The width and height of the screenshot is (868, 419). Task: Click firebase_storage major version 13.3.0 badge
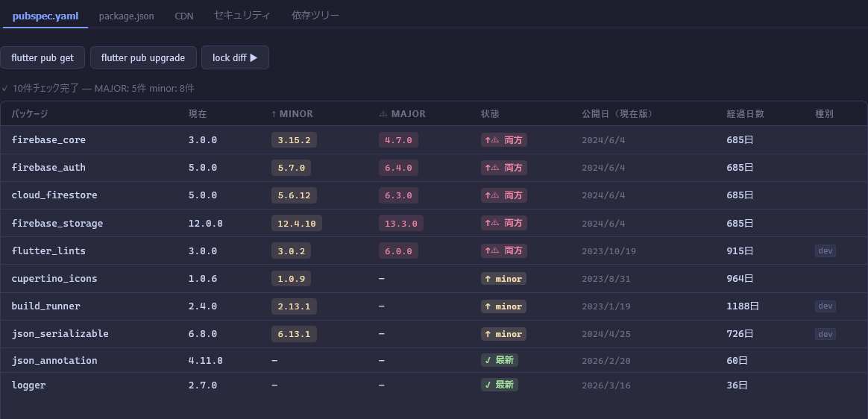click(x=401, y=223)
